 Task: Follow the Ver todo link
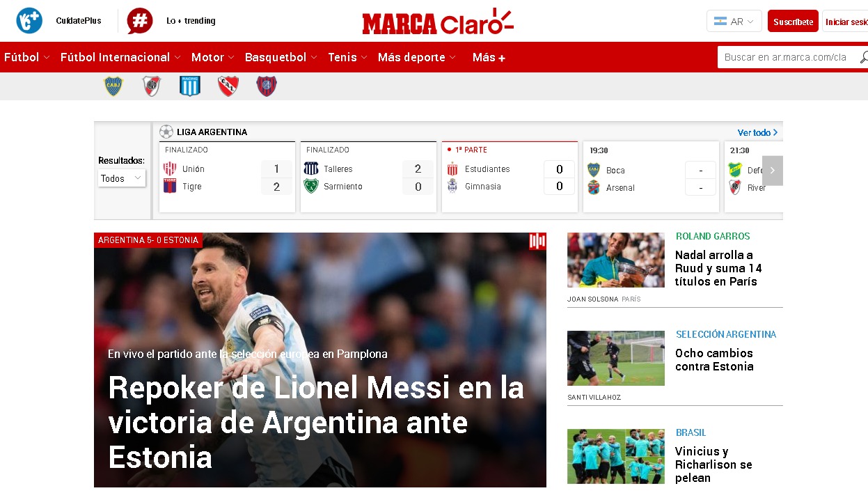(x=757, y=132)
